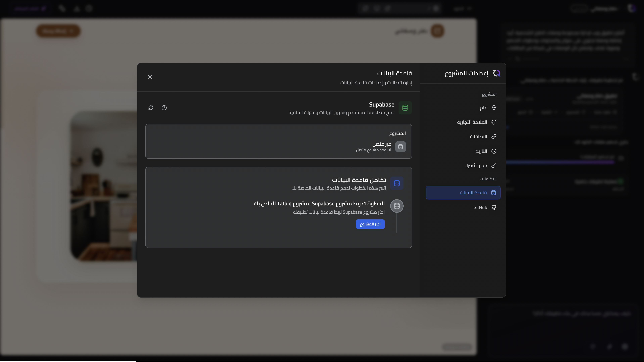Image resolution: width=644 pixels, height=362 pixels.
Task: Click the Supabase heading text
Action: (x=381, y=105)
